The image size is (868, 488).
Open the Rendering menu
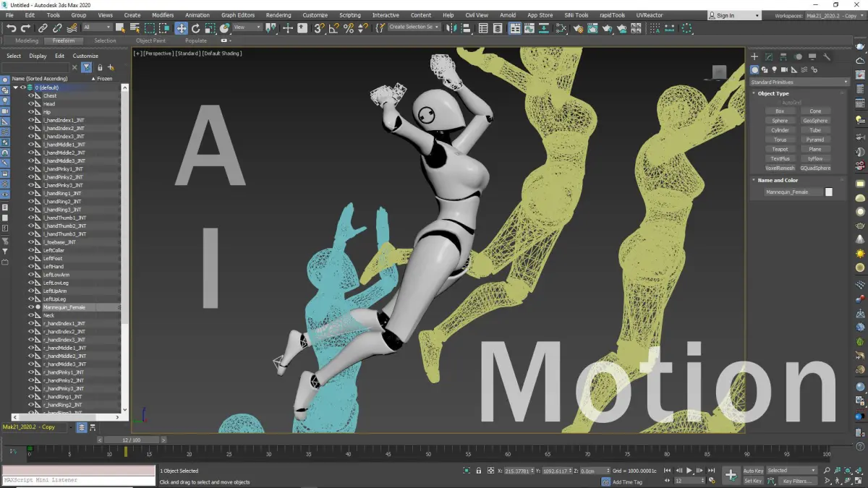click(x=278, y=15)
